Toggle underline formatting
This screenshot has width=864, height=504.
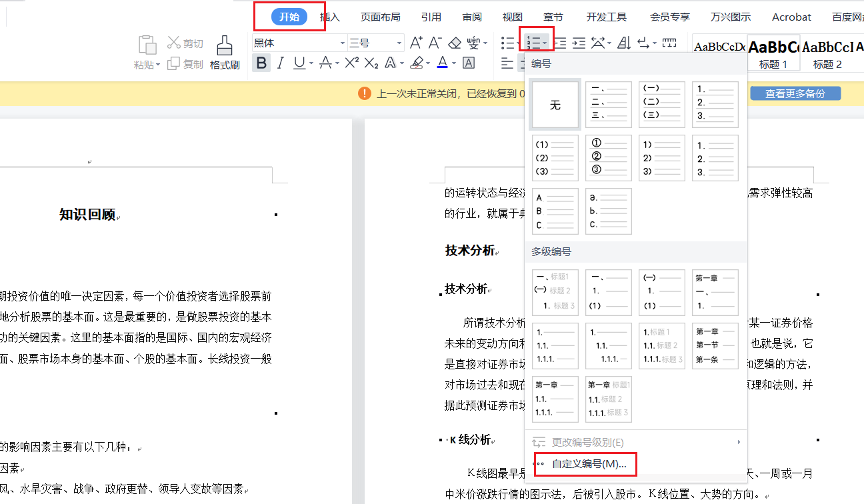(299, 63)
